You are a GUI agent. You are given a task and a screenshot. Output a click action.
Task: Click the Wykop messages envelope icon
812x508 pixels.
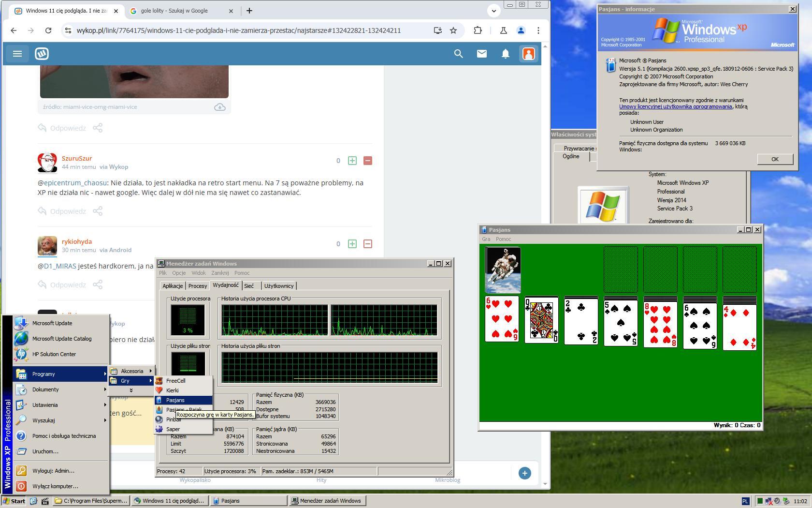[481, 54]
